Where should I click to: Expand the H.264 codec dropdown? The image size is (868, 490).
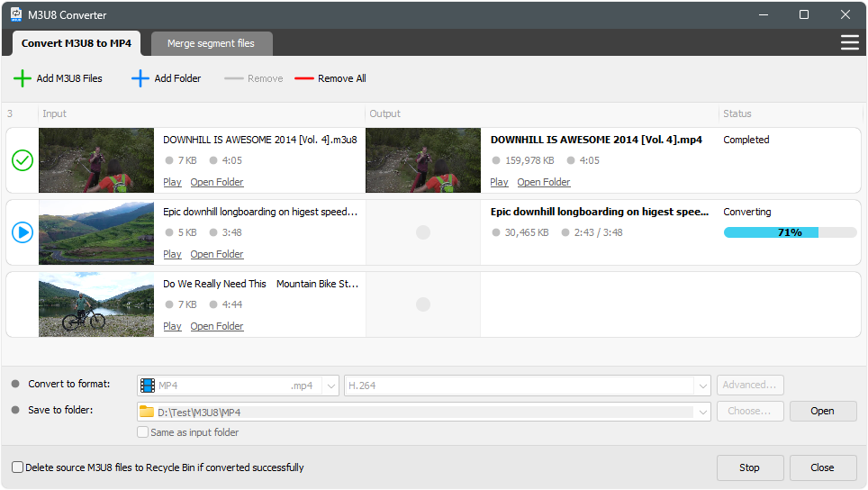point(701,386)
